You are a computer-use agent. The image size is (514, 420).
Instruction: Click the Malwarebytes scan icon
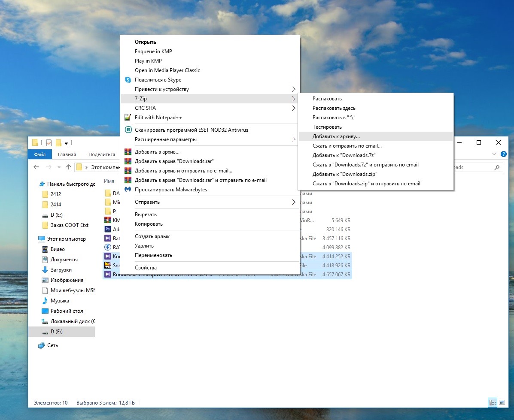click(128, 190)
